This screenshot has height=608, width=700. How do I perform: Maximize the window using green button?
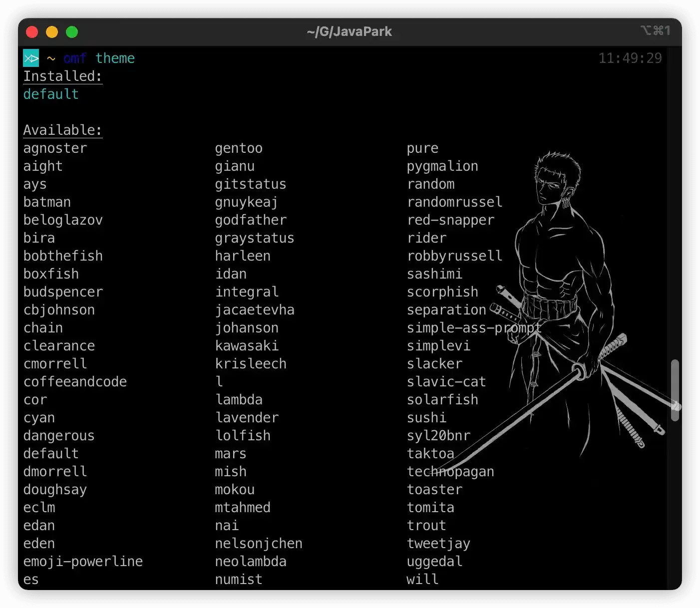[x=72, y=32]
